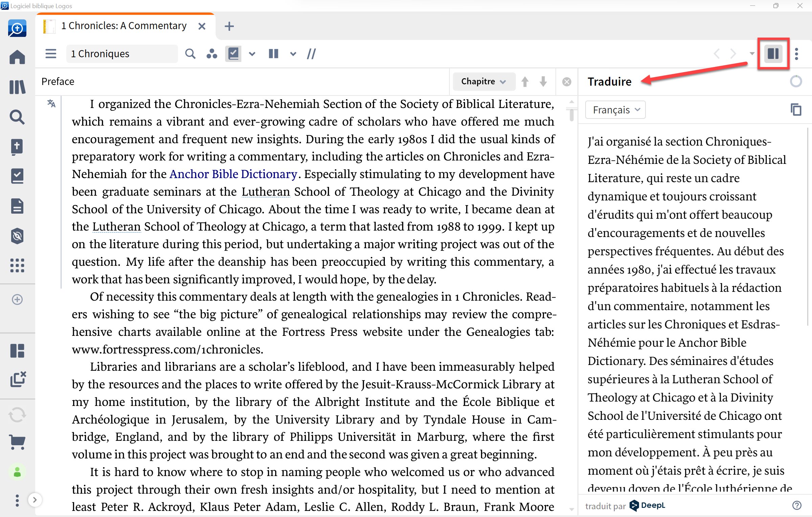812x517 pixels.
Task: Open the translation help question icon
Action: pos(797,505)
